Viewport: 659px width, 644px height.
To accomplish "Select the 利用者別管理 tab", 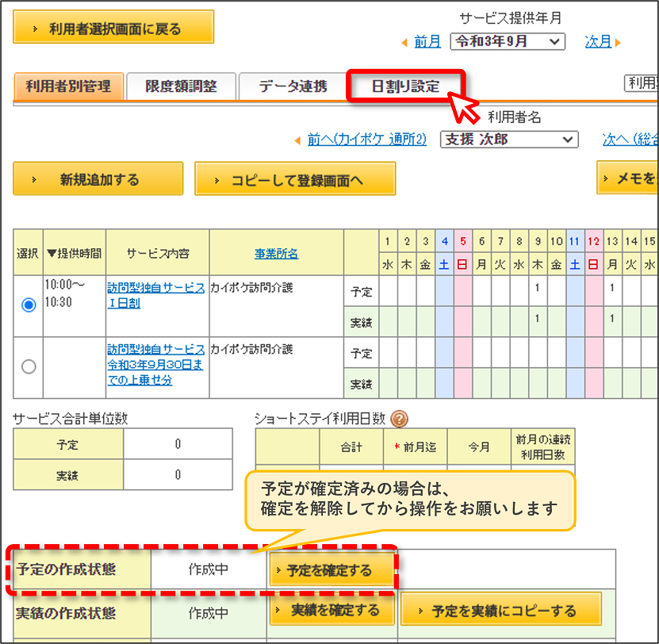I will pos(68,86).
